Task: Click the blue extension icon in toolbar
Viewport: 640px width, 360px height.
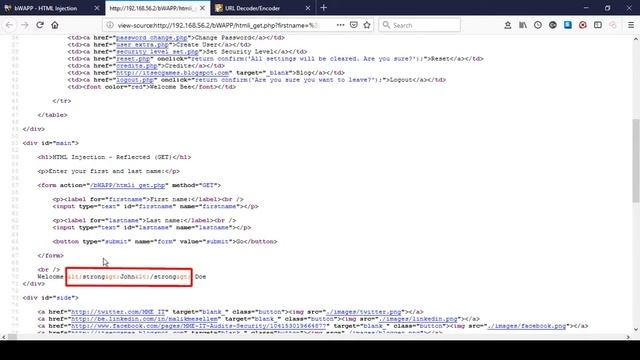Action: pyautogui.click(x=568, y=25)
